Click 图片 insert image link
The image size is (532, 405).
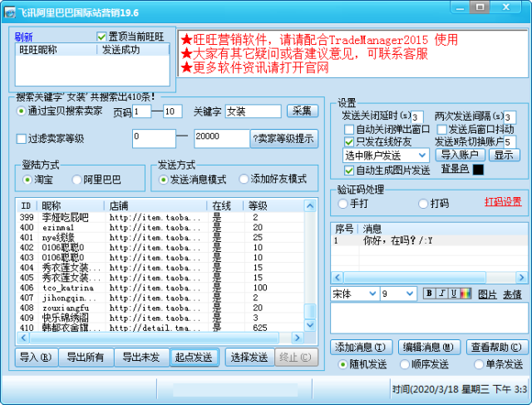pos(488,294)
